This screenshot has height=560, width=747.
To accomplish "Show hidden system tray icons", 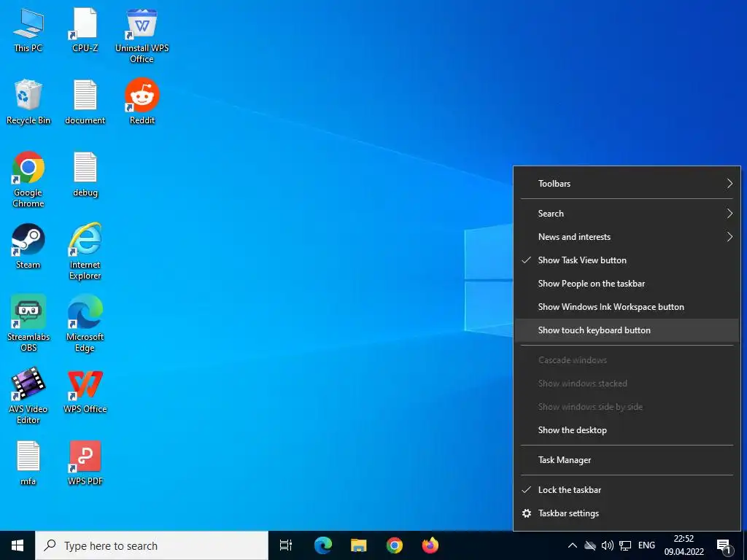I will [x=573, y=545].
